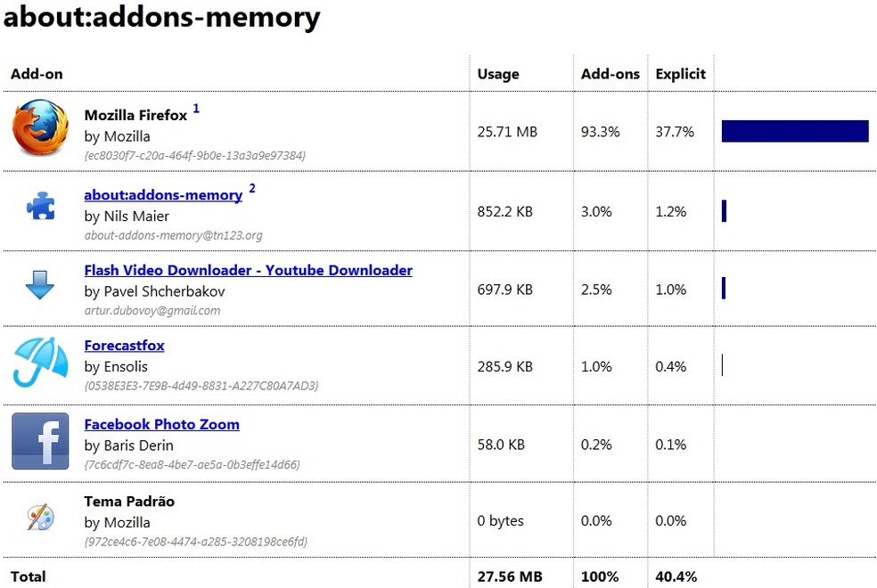Image resolution: width=877 pixels, height=588 pixels.
Task: Click the Tema Padrão paint palette icon
Action: point(40,518)
